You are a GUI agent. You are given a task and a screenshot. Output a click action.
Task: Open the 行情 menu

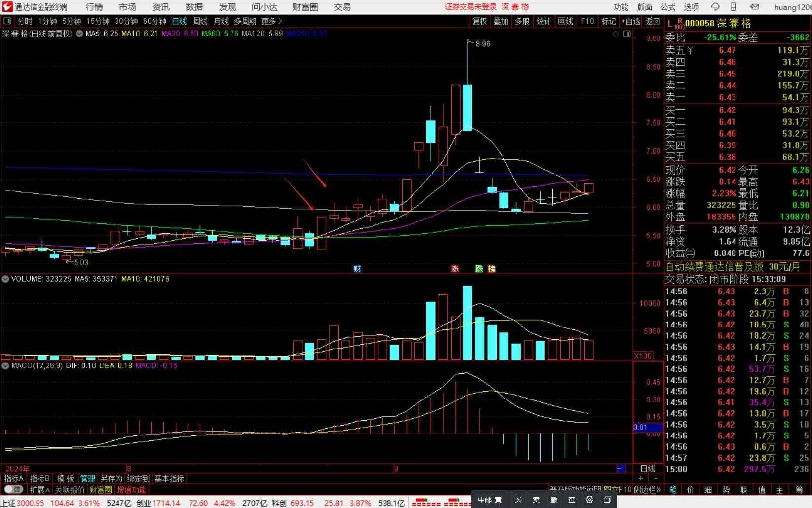tap(94, 7)
